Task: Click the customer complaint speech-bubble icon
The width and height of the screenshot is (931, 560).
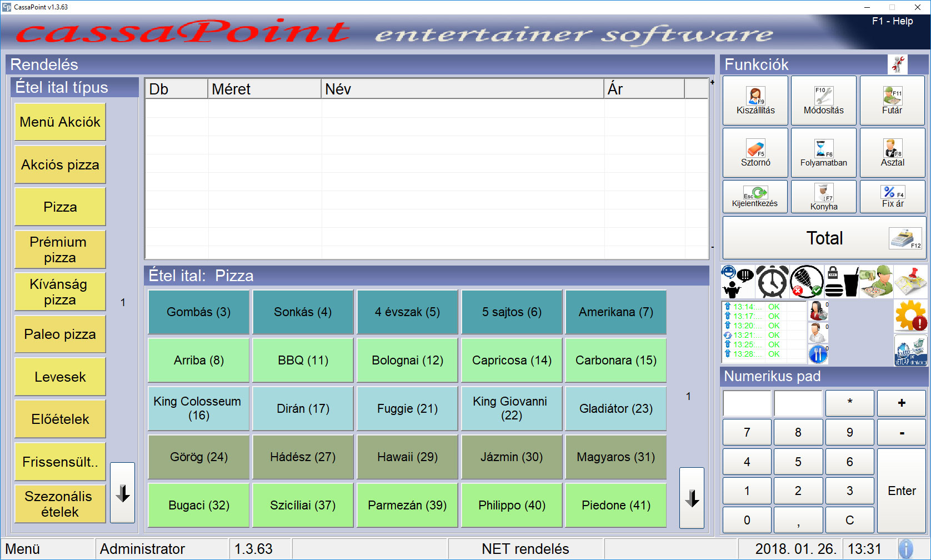Action: coord(737,282)
